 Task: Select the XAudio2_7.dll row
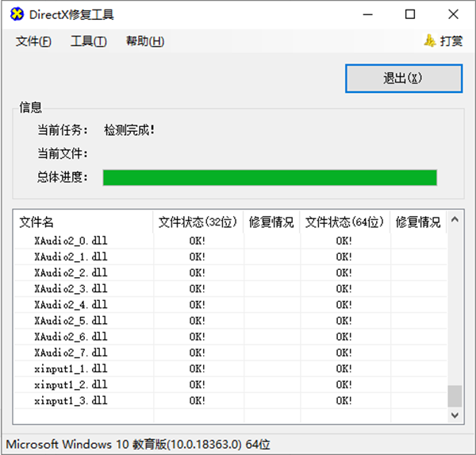pos(71,353)
